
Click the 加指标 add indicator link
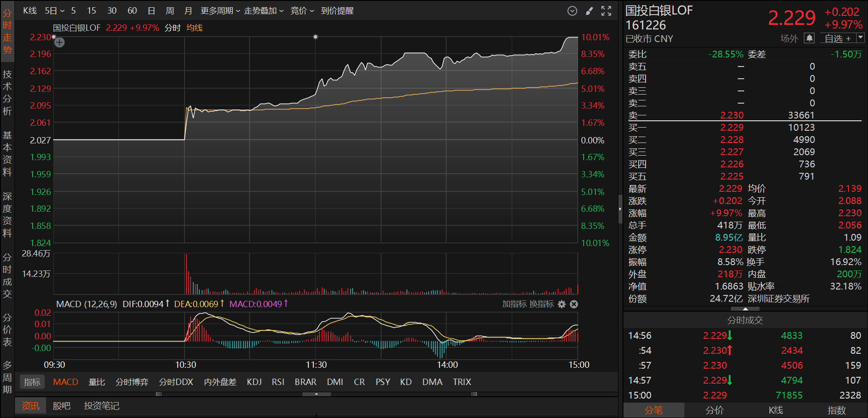(x=514, y=304)
